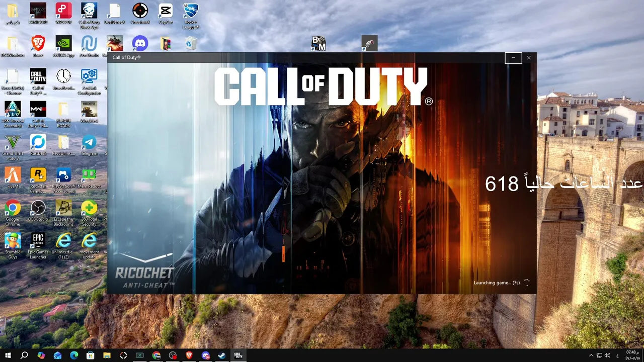
Task: Open the Brave icon in taskbar
Action: (189, 355)
